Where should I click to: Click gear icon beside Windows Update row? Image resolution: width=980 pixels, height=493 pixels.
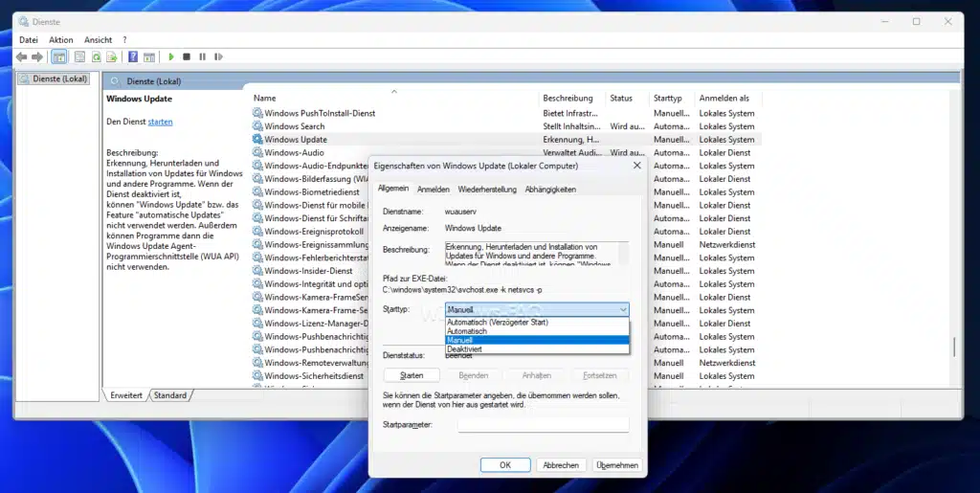click(x=257, y=140)
